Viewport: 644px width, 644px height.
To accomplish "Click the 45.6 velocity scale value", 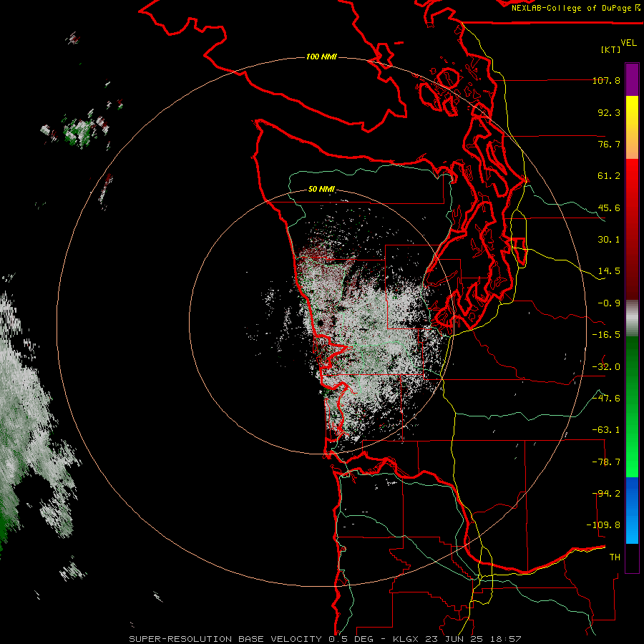I will pos(609,208).
